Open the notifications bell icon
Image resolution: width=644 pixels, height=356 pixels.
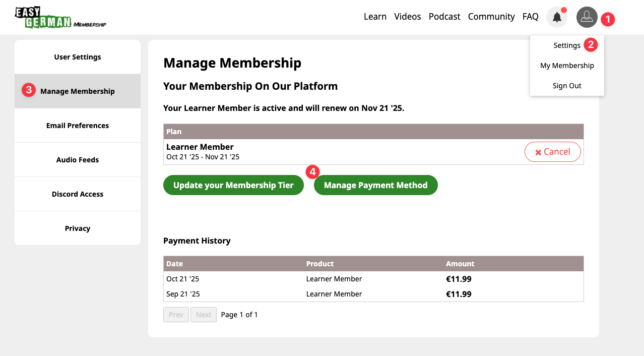(x=557, y=17)
